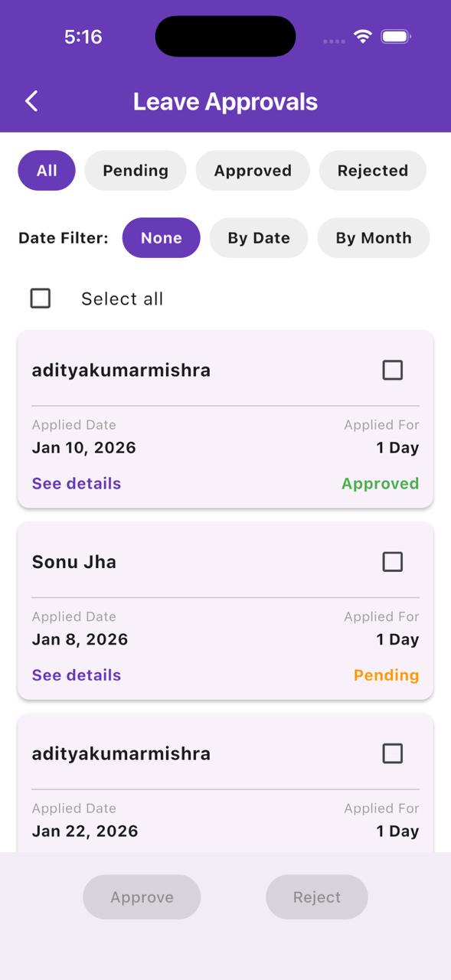Filter leaves By Date
451x980 pixels.
(258, 237)
